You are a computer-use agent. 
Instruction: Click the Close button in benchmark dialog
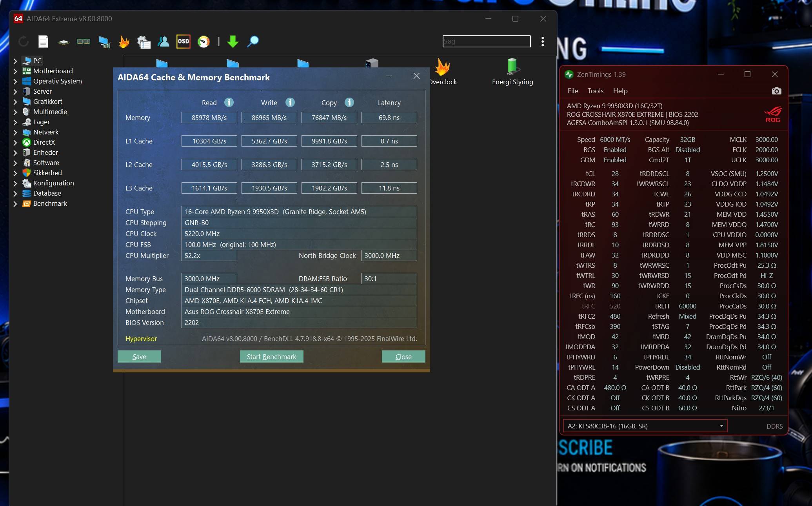[x=403, y=357]
